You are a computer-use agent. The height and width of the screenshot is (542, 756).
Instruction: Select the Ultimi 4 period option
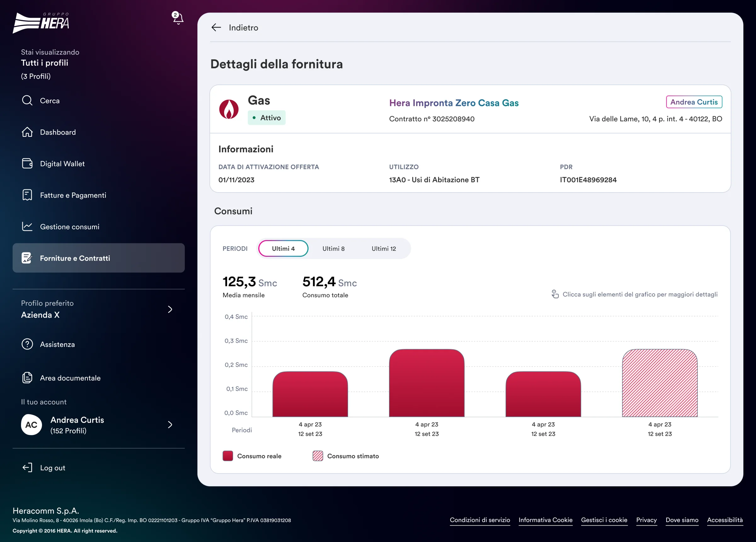[x=283, y=249]
